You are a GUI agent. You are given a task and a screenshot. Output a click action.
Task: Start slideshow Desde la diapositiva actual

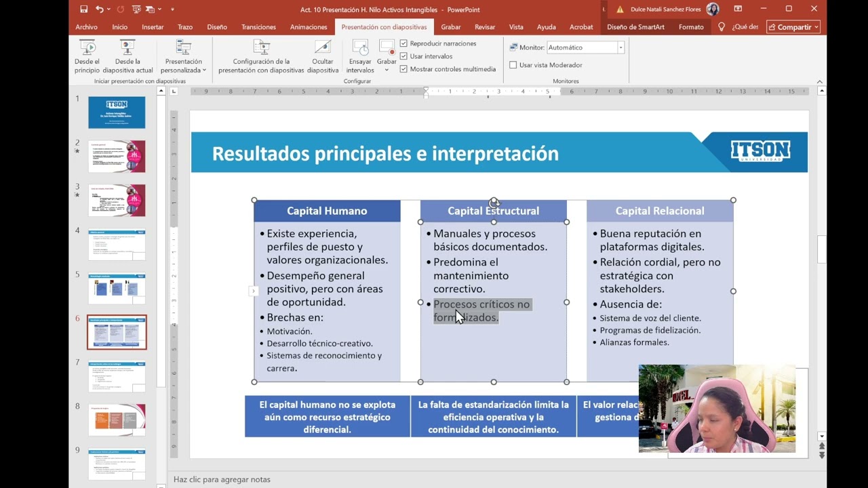coord(127,56)
